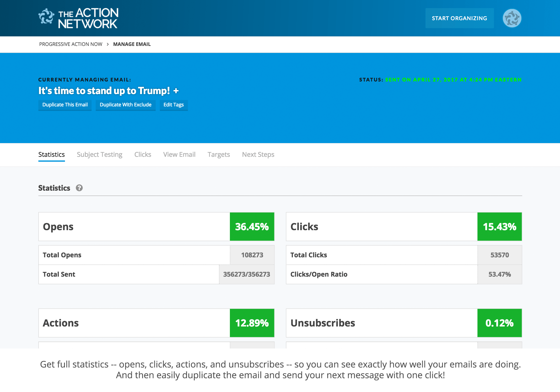Viewport: 560px width, 392px height.
Task: Click the 36.45% opens rate box
Action: (x=252, y=227)
